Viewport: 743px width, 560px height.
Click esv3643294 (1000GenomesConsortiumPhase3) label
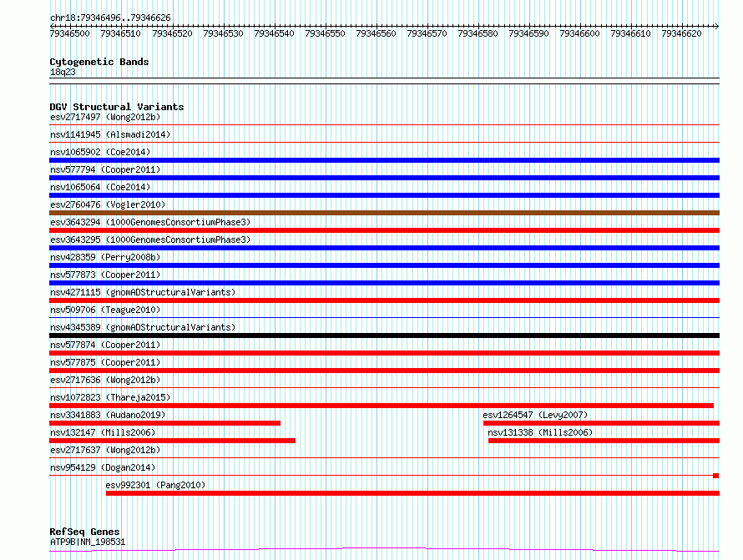[x=150, y=222]
